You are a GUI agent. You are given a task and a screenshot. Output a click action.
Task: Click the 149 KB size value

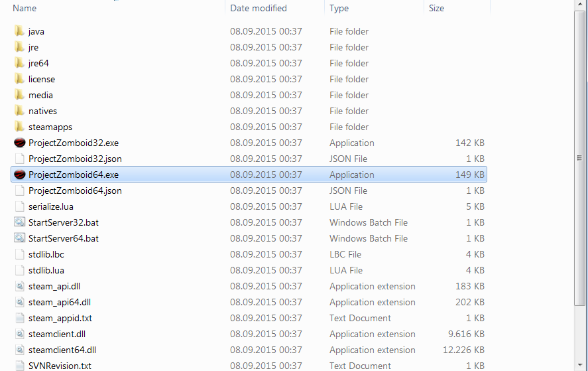(x=470, y=175)
